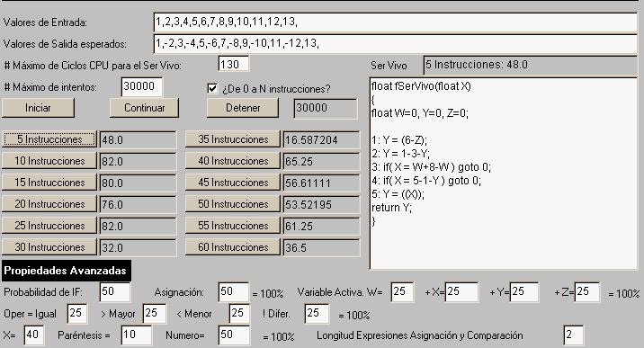This screenshot has height=348, width=644.
Task: Select the 55 Instrucciones button
Action: 233,226
